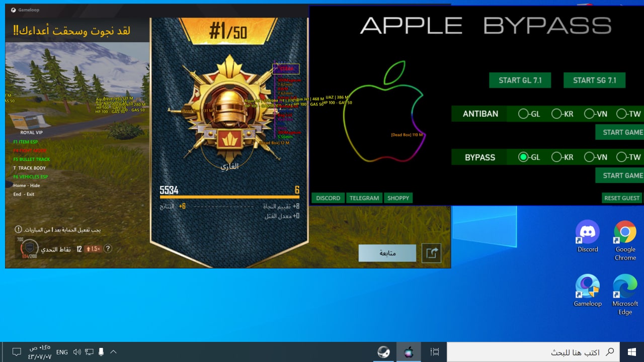Click the 1.5x boost badge

[93, 249]
